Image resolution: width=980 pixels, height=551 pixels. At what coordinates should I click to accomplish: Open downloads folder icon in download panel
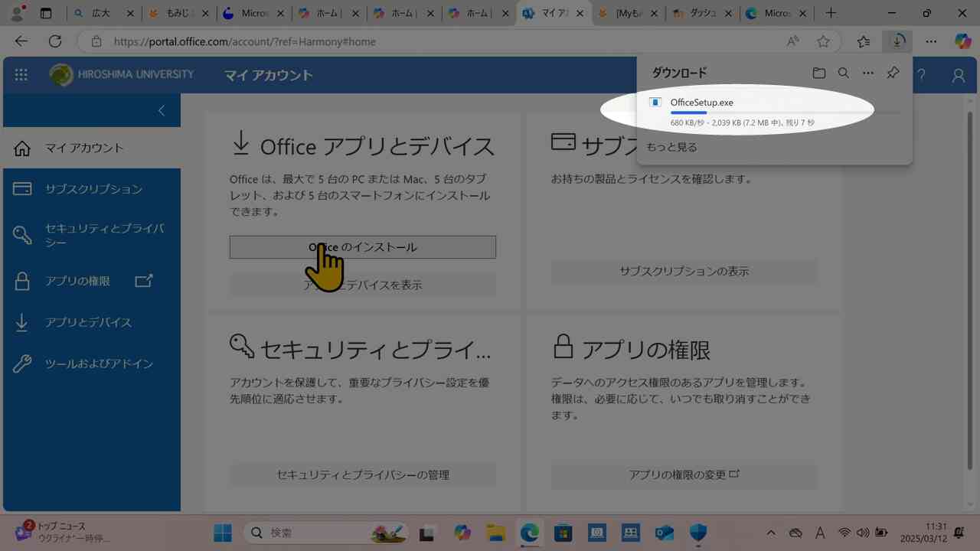click(818, 73)
